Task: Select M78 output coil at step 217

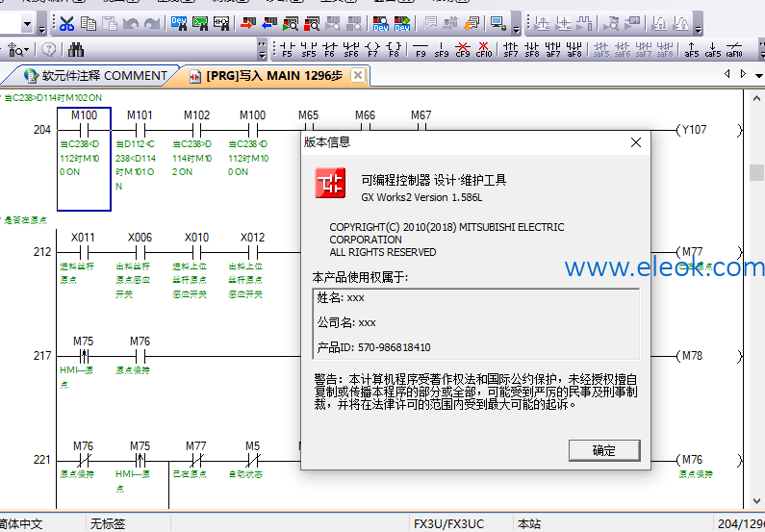Action: pos(710,356)
